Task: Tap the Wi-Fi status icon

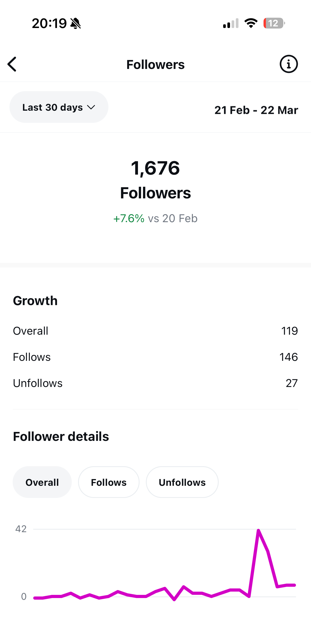Action: coord(251,23)
